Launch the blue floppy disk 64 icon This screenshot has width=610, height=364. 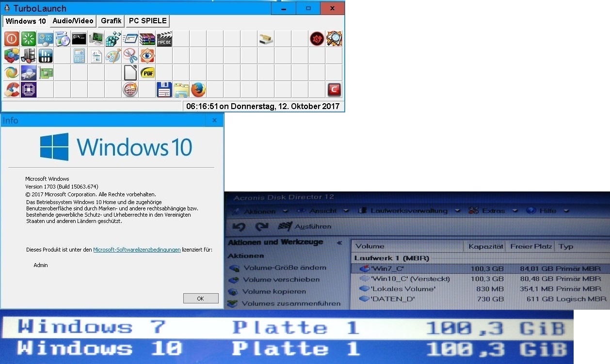click(164, 90)
